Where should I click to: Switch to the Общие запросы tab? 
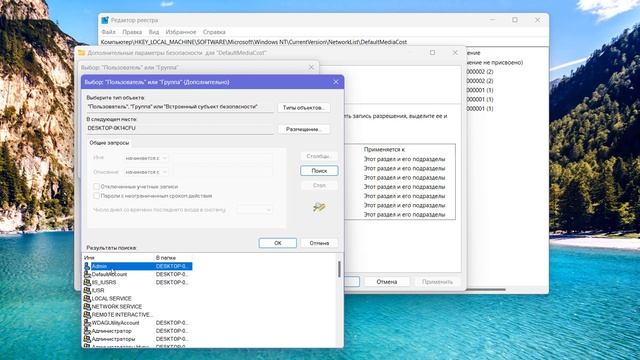(x=109, y=143)
